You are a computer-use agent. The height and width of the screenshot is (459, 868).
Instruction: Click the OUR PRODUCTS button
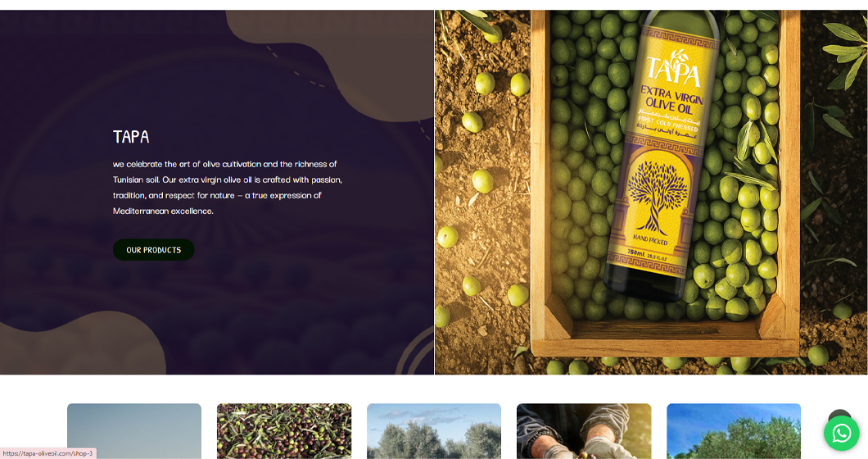(153, 250)
